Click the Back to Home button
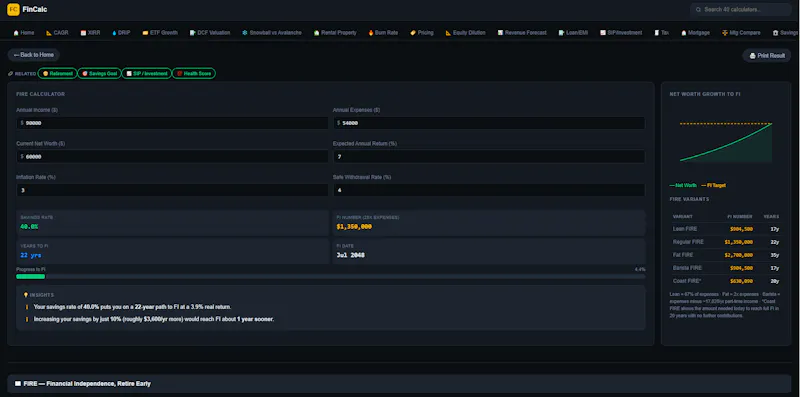 click(34, 55)
